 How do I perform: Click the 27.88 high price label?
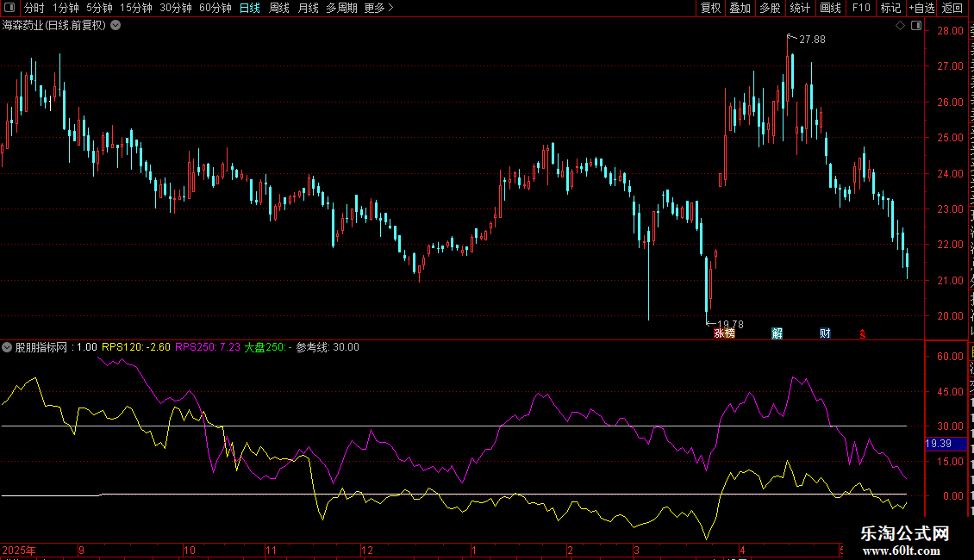pos(812,39)
